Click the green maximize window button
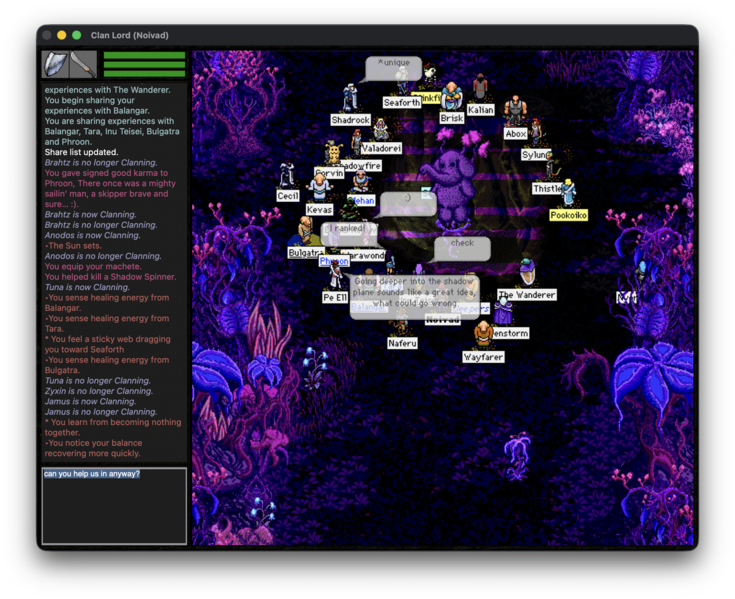Screen dimensions: 735x599 point(77,35)
